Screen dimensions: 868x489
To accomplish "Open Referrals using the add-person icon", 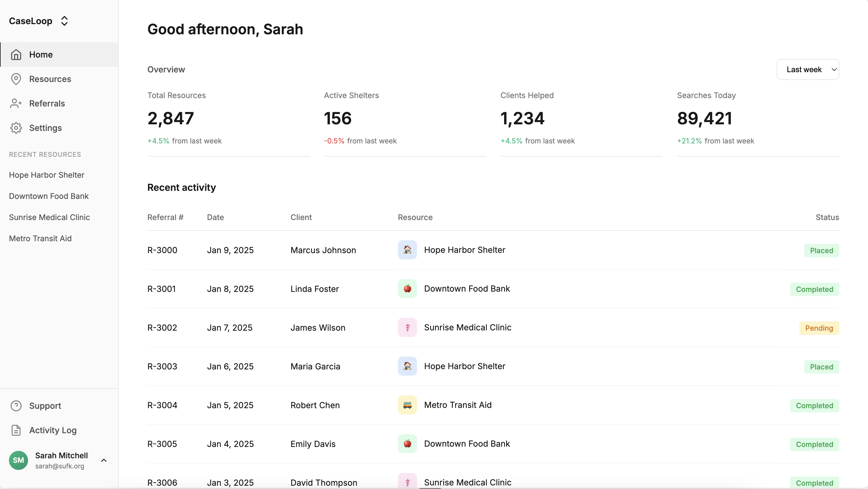I will pos(16,103).
